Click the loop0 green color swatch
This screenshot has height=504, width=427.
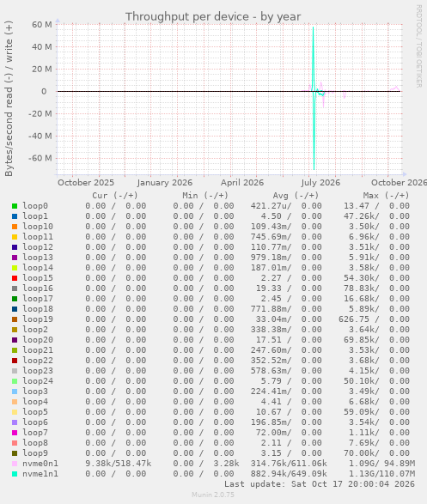point(15,206)
